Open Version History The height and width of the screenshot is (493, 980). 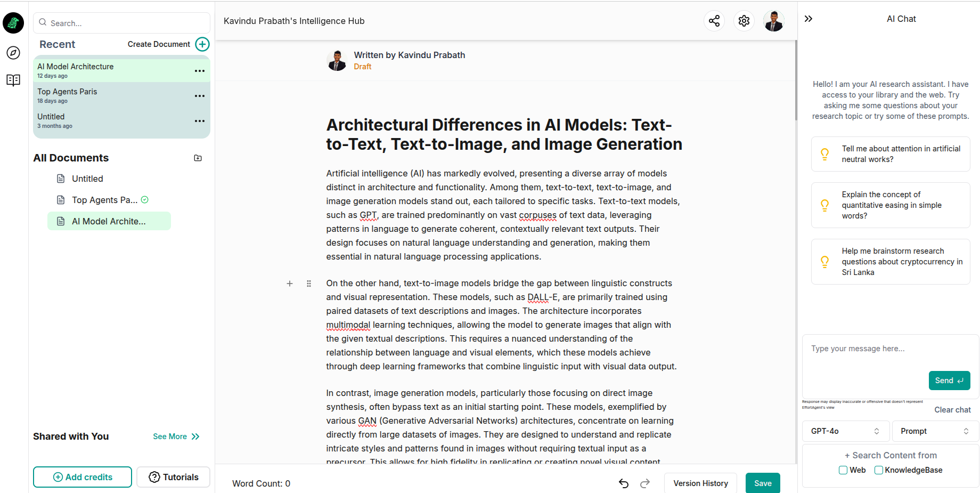[x=700, y=483]
